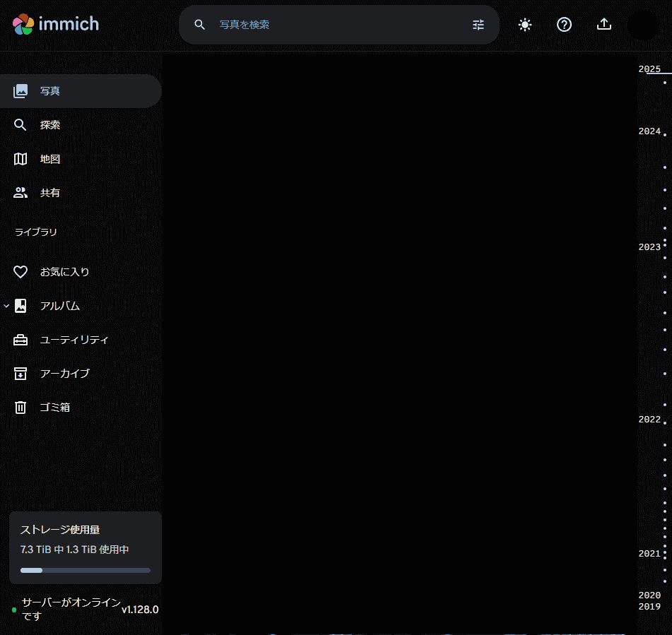Click the ユーティリティ toolbox icon
The height and width of the screenshot is (635, 672).
[20, 340]
